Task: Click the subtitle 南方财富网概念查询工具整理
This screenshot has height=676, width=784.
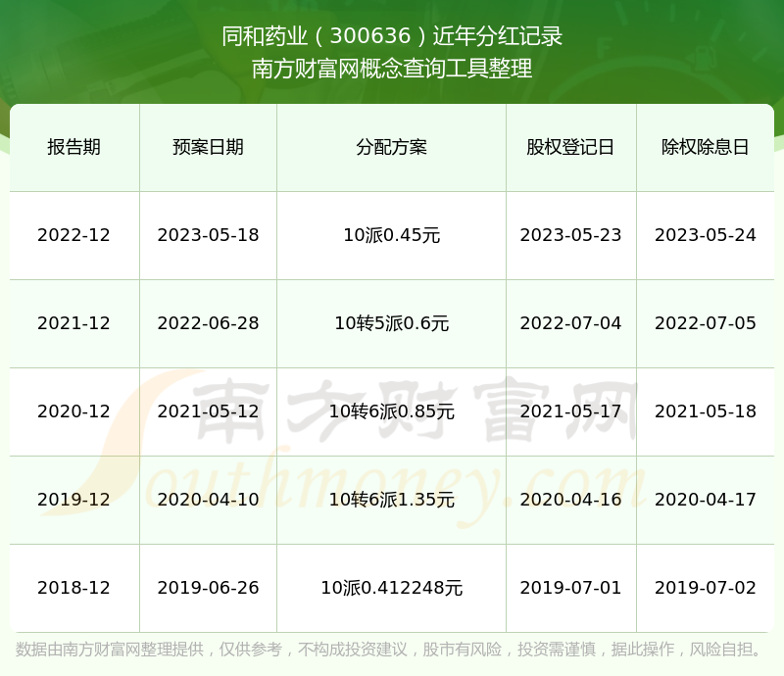Action: click(392, 69)
